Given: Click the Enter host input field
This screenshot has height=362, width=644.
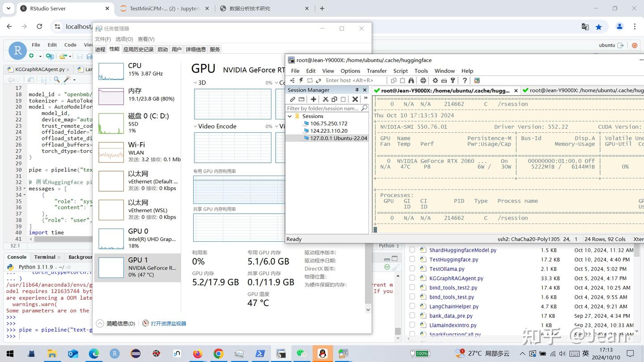Looking at the screenshot, I should click(x=349, y=80).
